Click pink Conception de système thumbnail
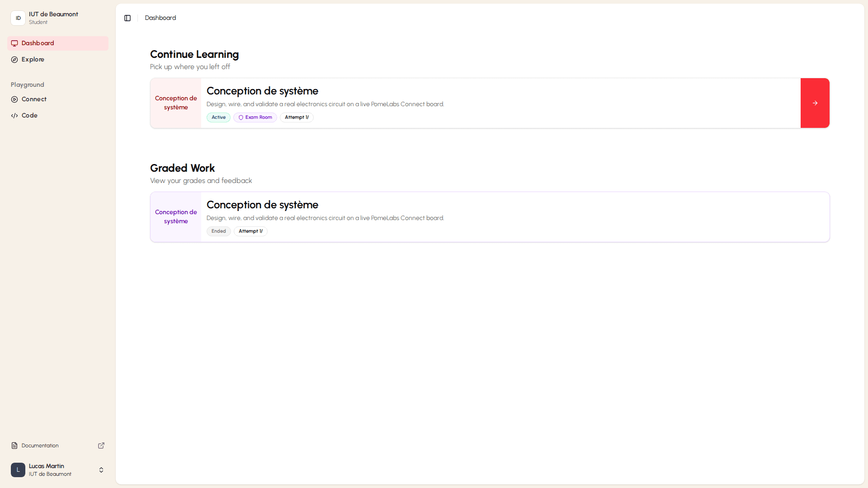868x488 pixels. (x=176, y=103)
